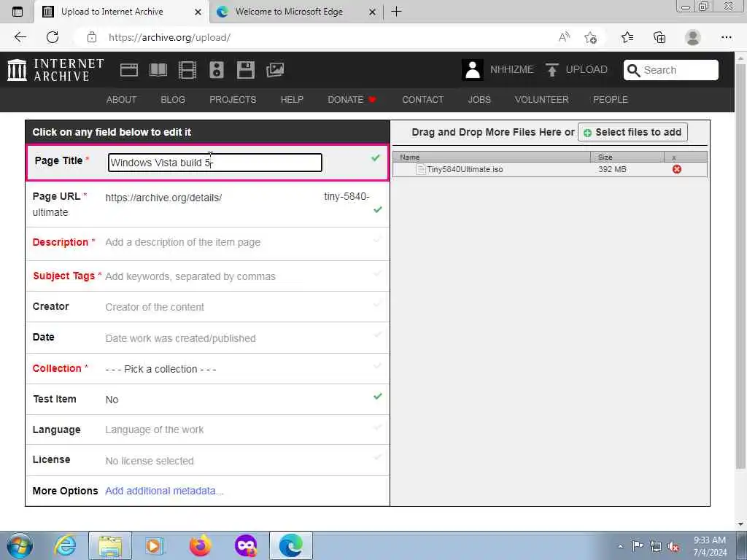
Task: Open Edge Settings and more menu
Action: [x=726, y=37]
